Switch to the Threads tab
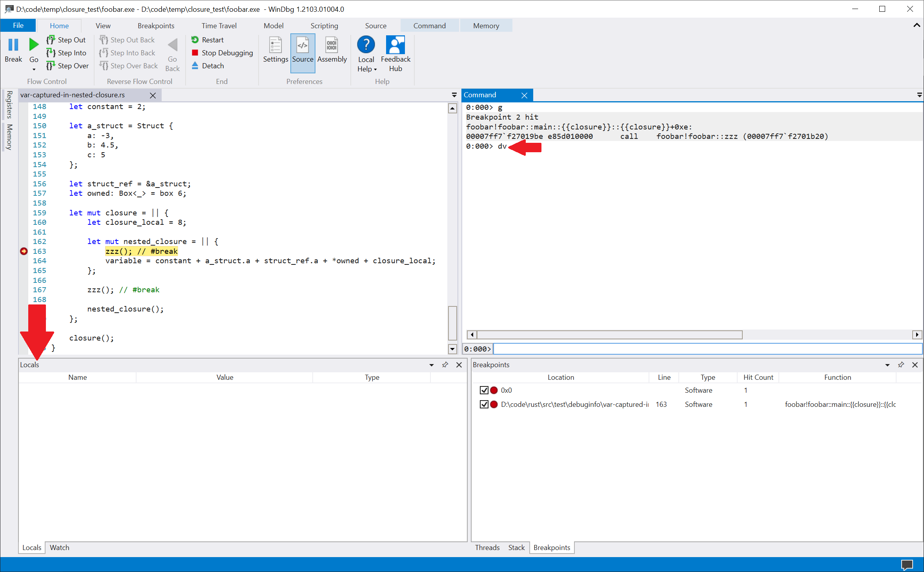This screenshot has height=572, width=924. click(487, 547)
